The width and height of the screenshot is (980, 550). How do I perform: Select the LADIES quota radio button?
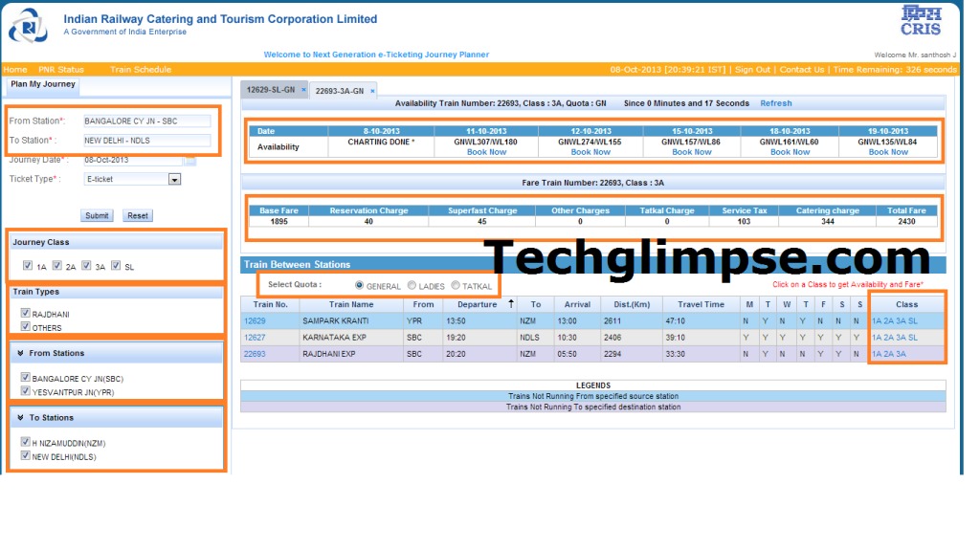pos(412,285)
